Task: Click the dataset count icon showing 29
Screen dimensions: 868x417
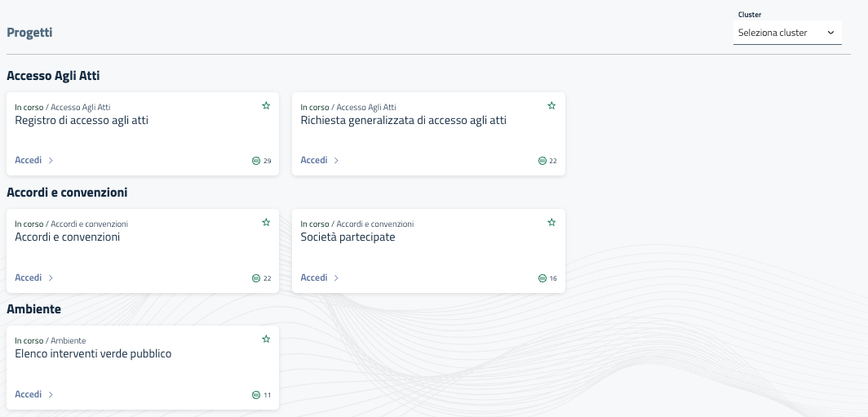Action: pos(256,161)
